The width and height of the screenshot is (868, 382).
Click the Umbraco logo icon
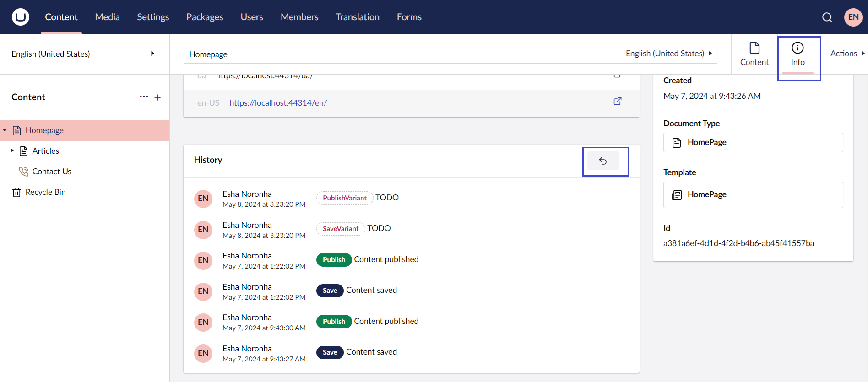click(20, 17)
